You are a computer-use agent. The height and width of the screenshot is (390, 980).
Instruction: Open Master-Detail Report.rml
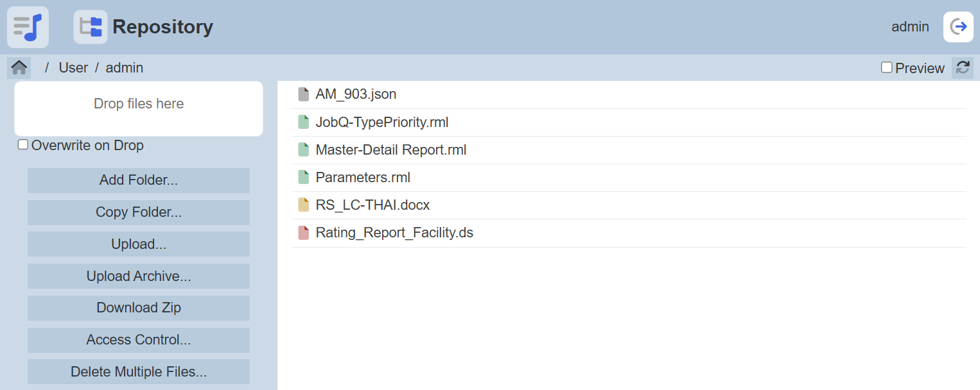(x=390, y=150)
